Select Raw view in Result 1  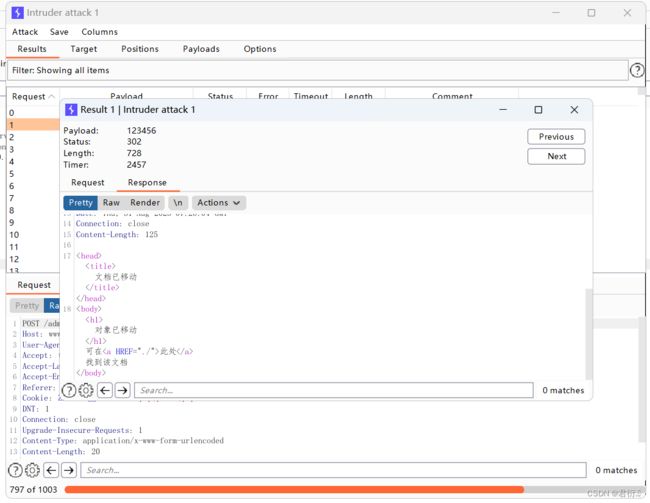pyautogui.click(x=112, y=203)
